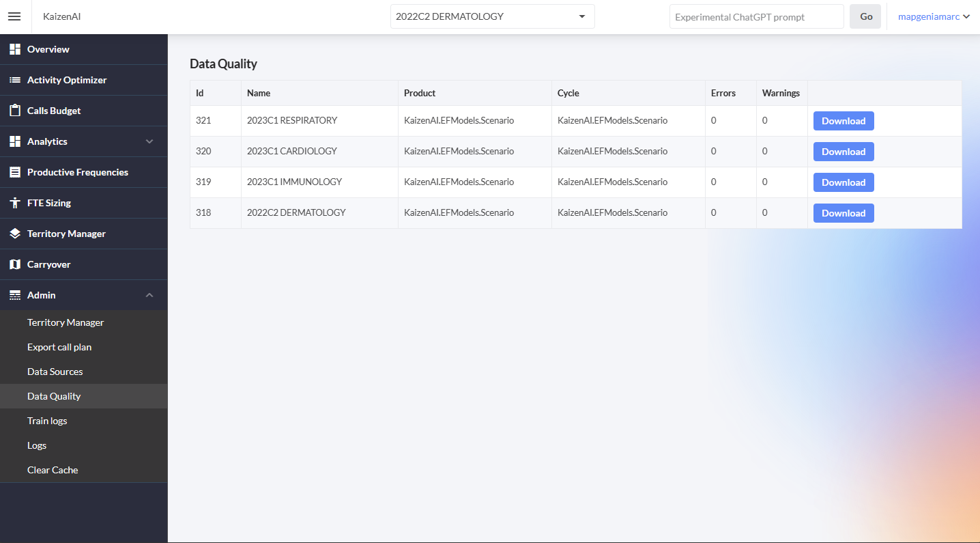Open Productive Frequencies page
The height and width of the screenshot is (543, 980).
(84, 172)
